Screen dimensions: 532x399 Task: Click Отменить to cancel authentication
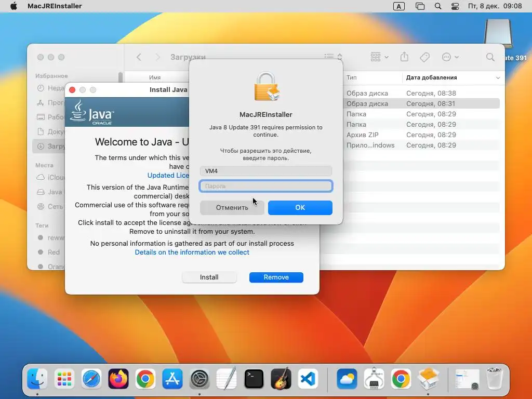232,208
